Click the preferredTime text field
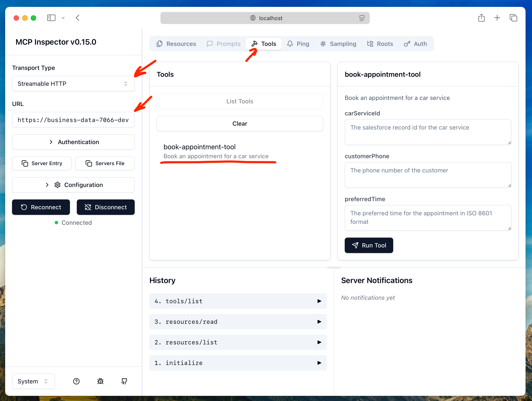 (x=428, y=218)
